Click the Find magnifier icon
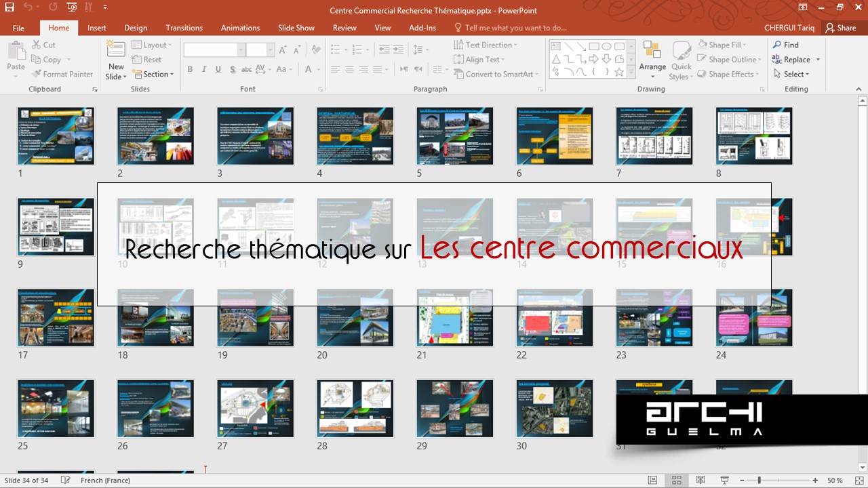868x488 pixels. pyautogui.click(x=777, y=45)
